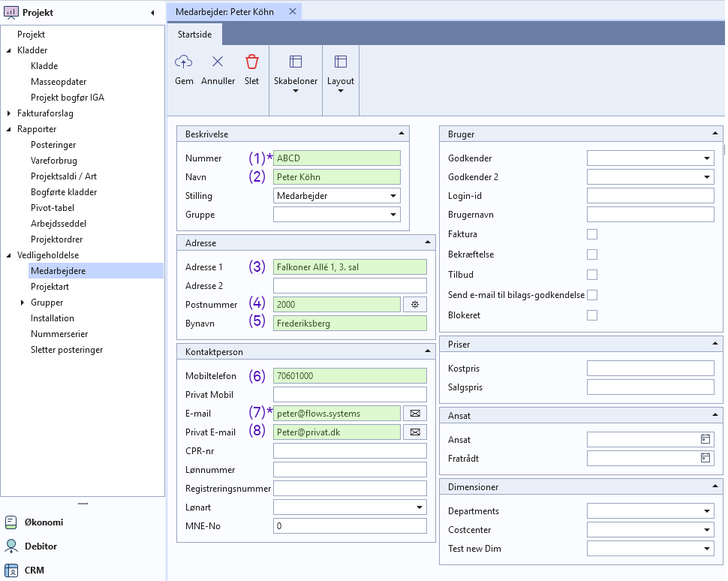The image size is (728, 581).
Task: Click the lookup icon beside Postnummer
Action: pyautogui.click(x=414, y=304)
